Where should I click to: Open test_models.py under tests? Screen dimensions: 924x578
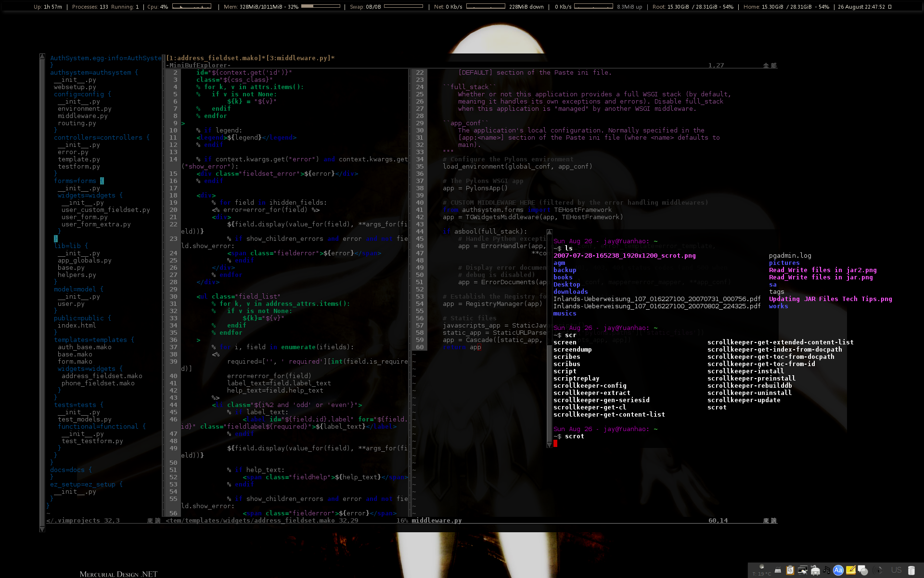[85, 420]
